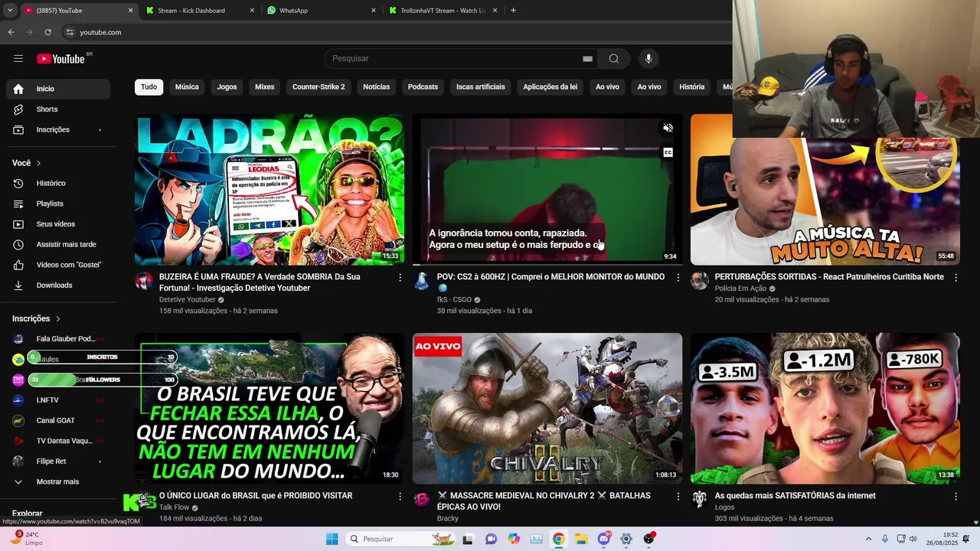This screenshot has width=980, height=551.
Task: Open Detetive Youtuber channel avatar
Action: click(144, 281)
